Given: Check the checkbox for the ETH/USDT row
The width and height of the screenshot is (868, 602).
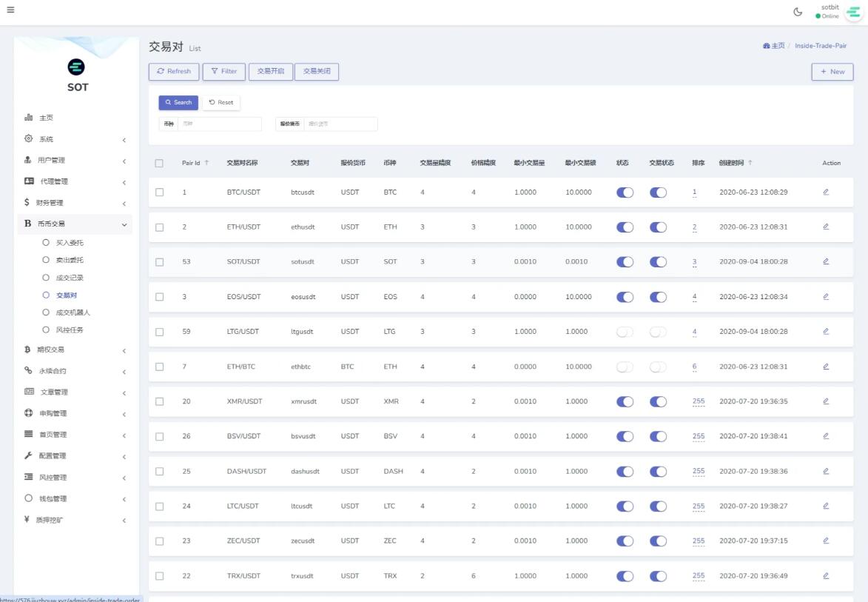Looking at the screenshot, I should coord(159,227).
